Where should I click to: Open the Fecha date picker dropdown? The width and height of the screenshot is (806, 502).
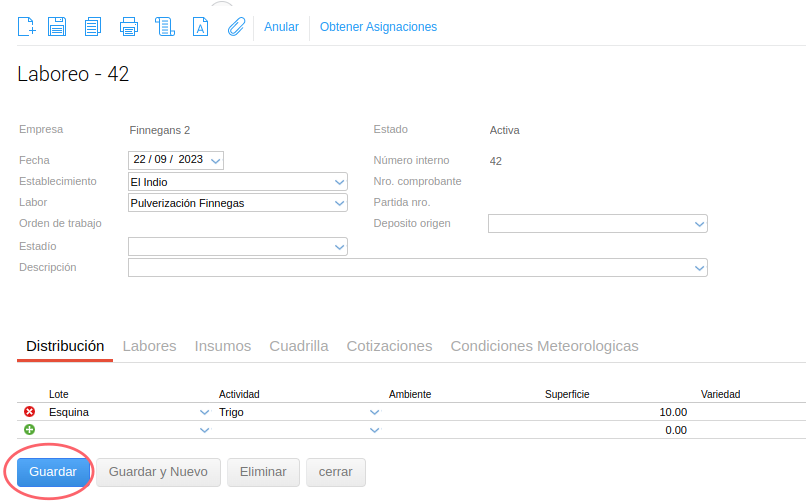[216, 160]
